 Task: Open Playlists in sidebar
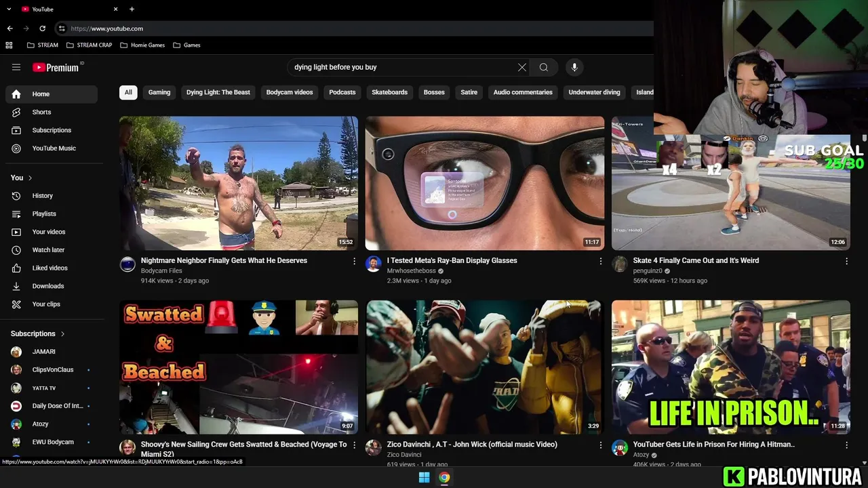pos(52,213)
